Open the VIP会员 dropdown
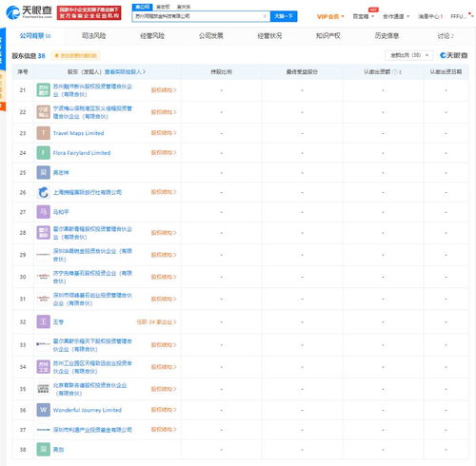This screenshot has width=476, height=466. click(330, 16)
